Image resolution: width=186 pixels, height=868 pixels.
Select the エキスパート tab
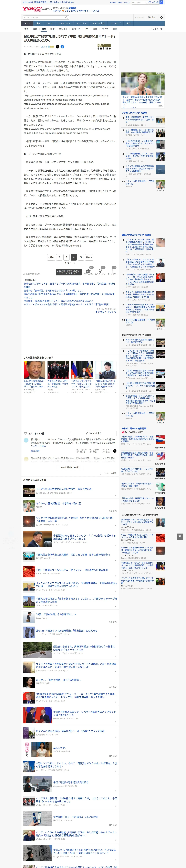[64, 24]
